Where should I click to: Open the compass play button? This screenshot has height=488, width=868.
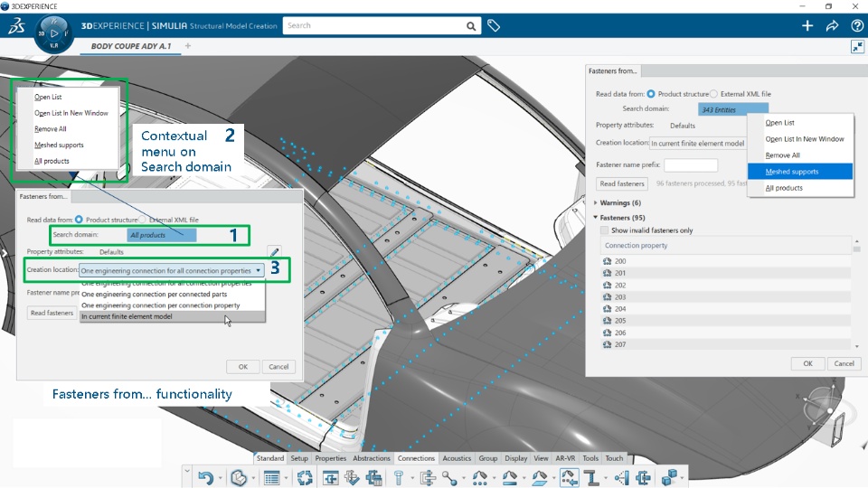[x=53, y=33]
